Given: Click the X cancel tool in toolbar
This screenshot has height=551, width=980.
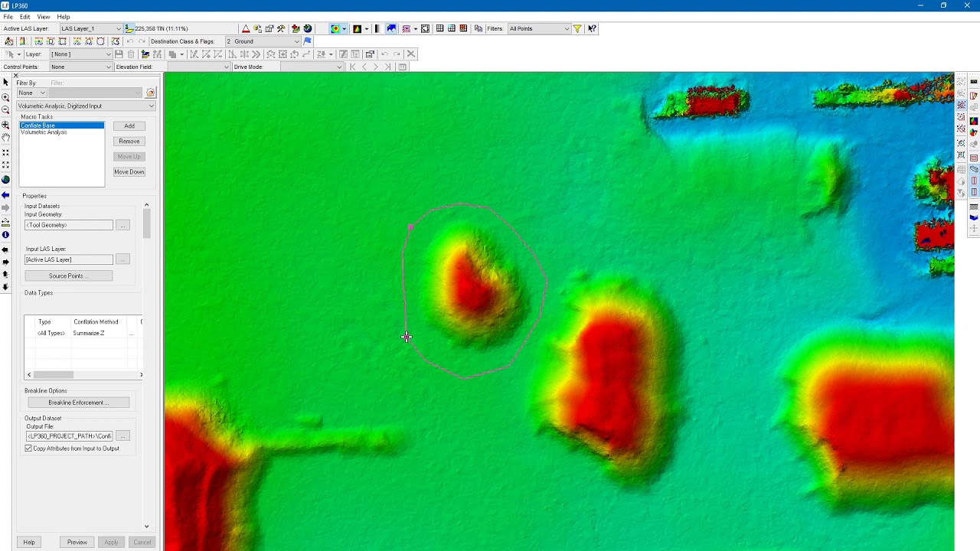Looking at the screenshot, I should coord(411,54).
